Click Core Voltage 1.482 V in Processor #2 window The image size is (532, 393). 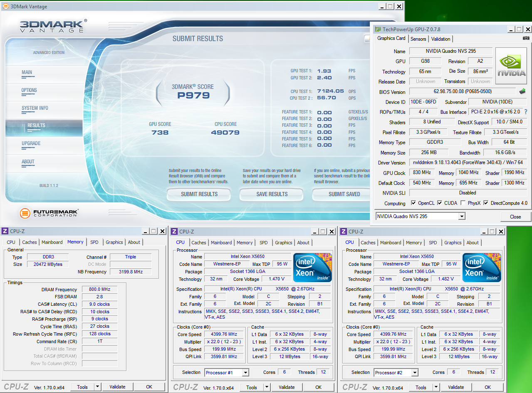coord(445,279)
